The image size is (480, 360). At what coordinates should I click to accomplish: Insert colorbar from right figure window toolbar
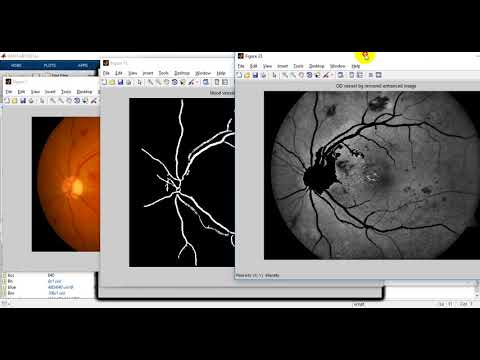tap(351, 75)
